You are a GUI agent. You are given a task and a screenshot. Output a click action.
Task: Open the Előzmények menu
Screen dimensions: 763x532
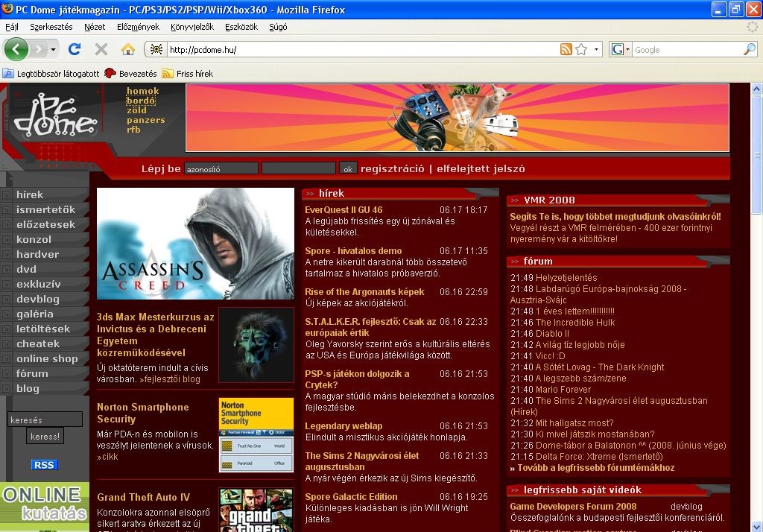[x=138, y=27]
